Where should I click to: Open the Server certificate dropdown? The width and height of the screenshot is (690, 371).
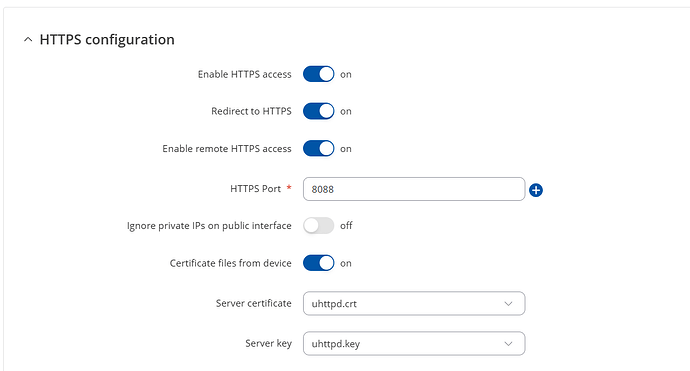coord(414,303)
